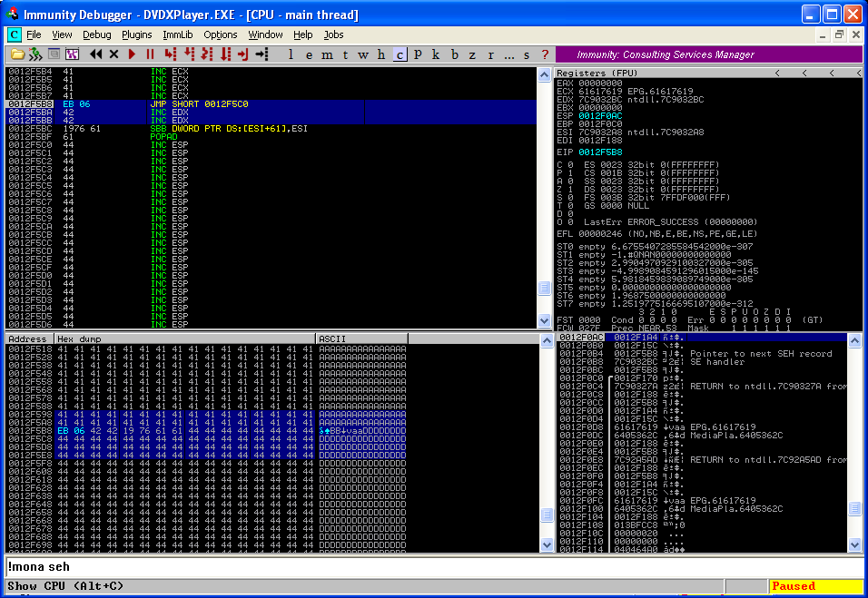Click the Trace over icon

coord(225,54)
